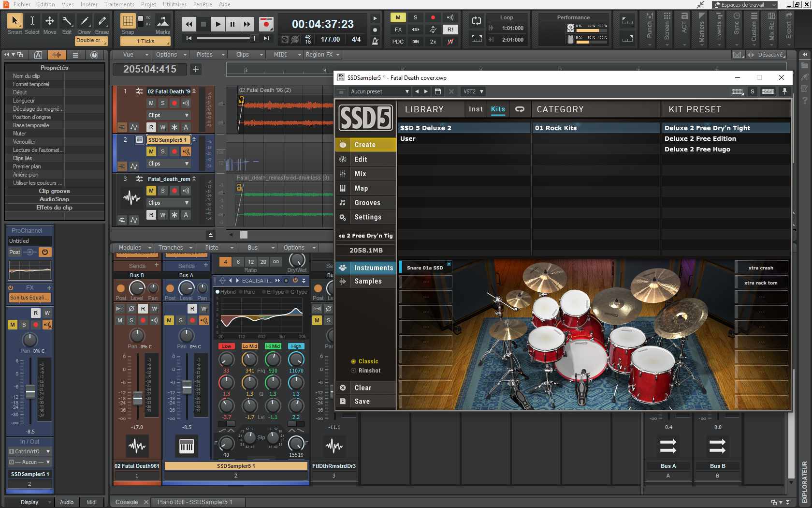The width and height of the screenshot is (812, 508).
Task: Rewind the transport
Action: [189, 24]
